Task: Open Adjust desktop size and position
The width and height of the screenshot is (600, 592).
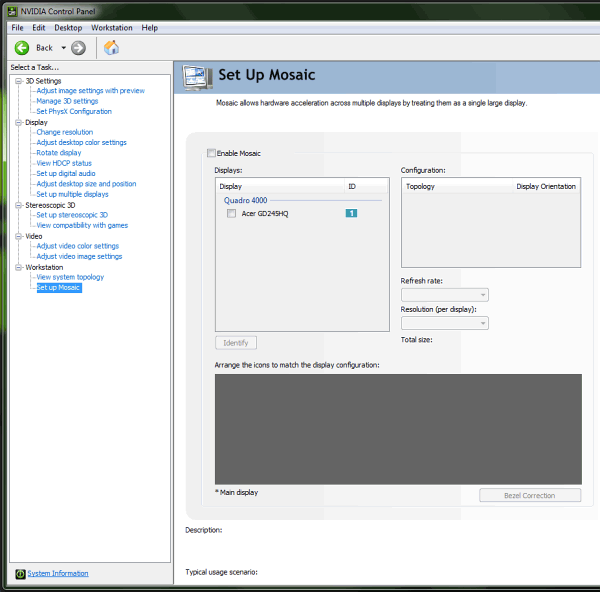Action: (x=86, y=184)
